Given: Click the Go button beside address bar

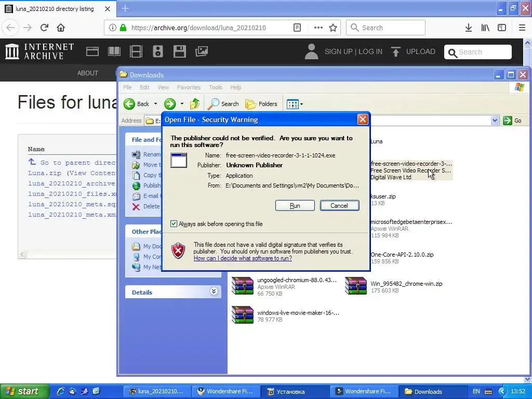Looking at the screenshot, I should (512, 121).
